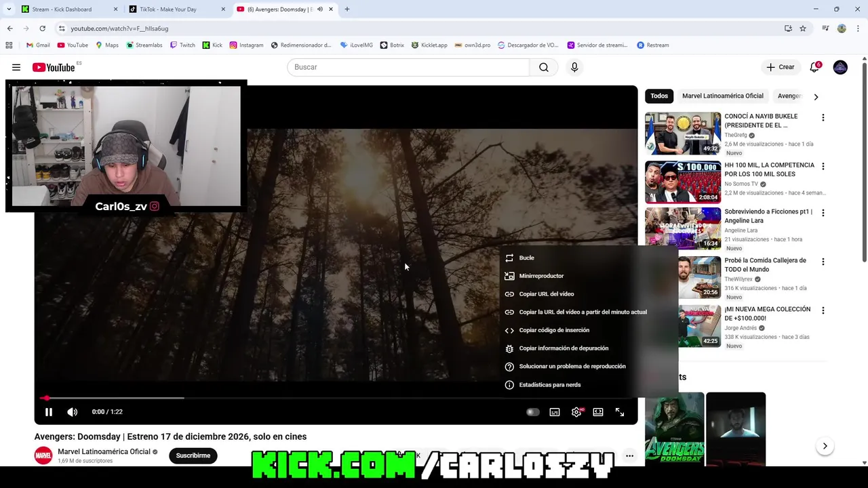Open the Twitch bookmark
This screenshot has width=868, height=488.
coord(182,45)
